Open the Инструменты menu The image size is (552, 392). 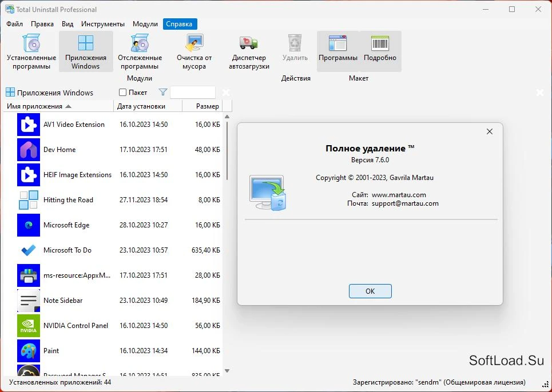(103, 24)
